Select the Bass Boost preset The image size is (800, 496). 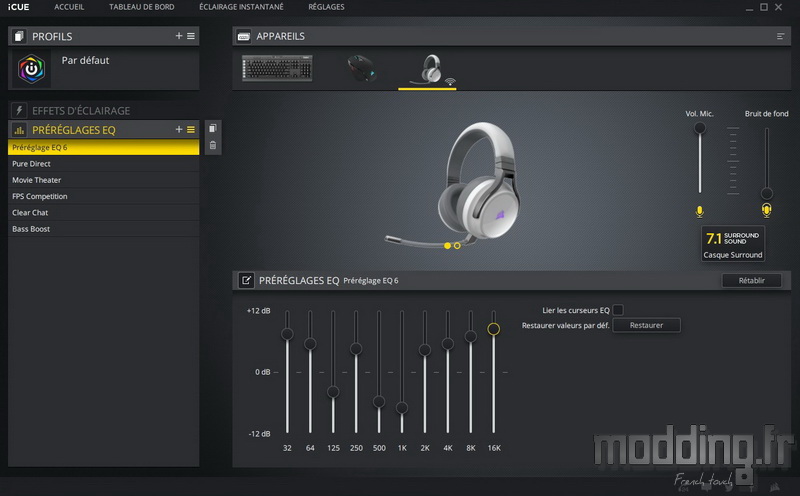pyautogui.click(x=104, y=229)
